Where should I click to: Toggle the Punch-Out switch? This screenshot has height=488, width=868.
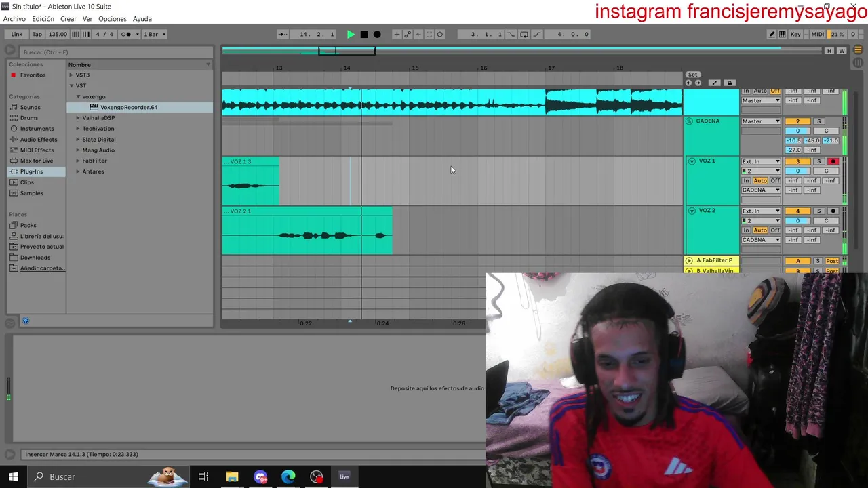[x=537, y=34]
